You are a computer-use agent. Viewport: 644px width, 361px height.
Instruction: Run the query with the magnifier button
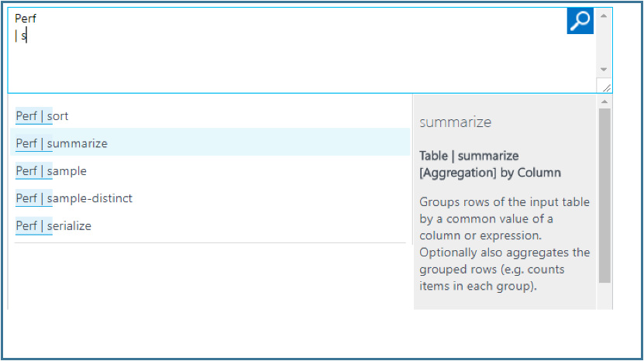click(580, 21)
